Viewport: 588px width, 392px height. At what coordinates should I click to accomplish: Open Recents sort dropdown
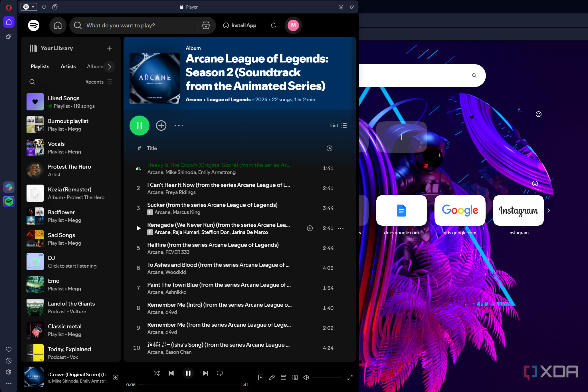[99, 82]
